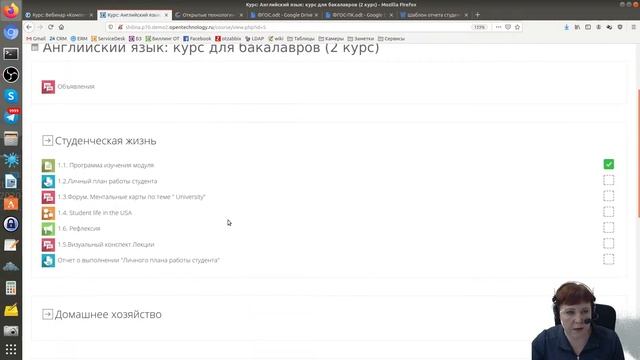Click the megaphone icon of 1.6 Рефлексия
640x360 pixels.
(48, 229)
